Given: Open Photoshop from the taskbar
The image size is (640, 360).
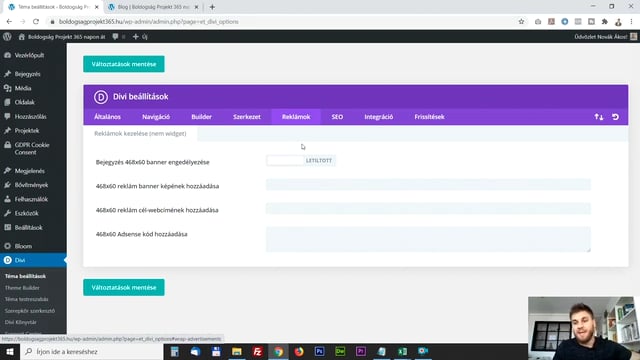Looking at the screenshot, I should click(x=320, y=351).
